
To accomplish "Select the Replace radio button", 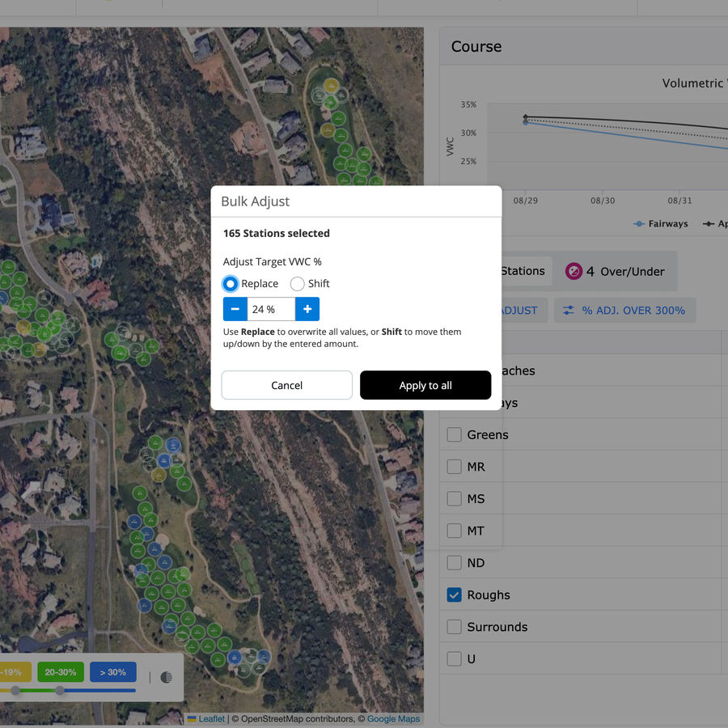I will coord(228,284).
